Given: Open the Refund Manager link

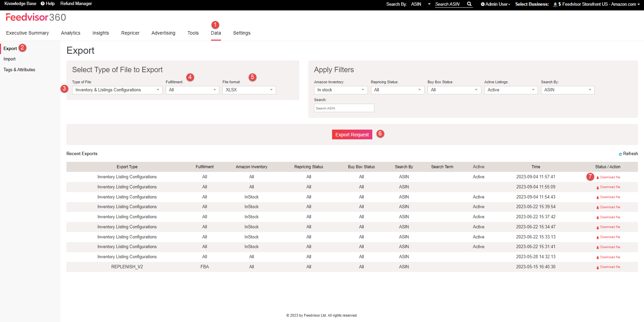Looking at the screenshot, I should coord(76,4).
